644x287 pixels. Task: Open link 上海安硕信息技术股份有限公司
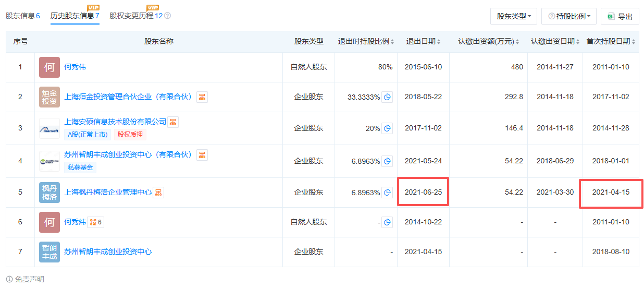[x=115, y=122]
